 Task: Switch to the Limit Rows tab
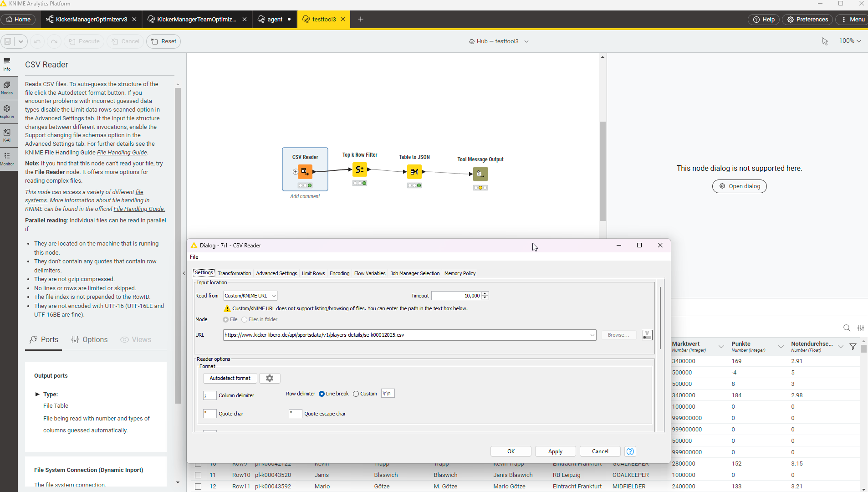313,273
